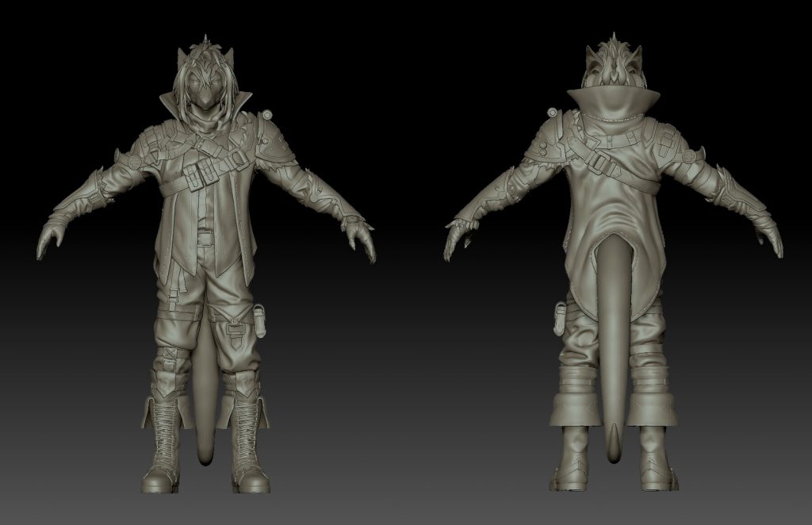Click the back-view figure's hand near center

click(458, 238)
